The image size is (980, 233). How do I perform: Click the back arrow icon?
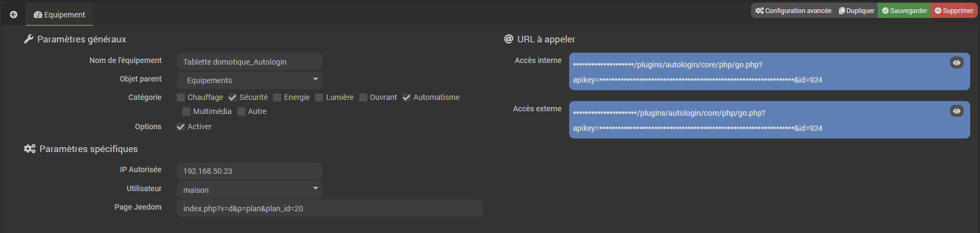click(14, 15)
